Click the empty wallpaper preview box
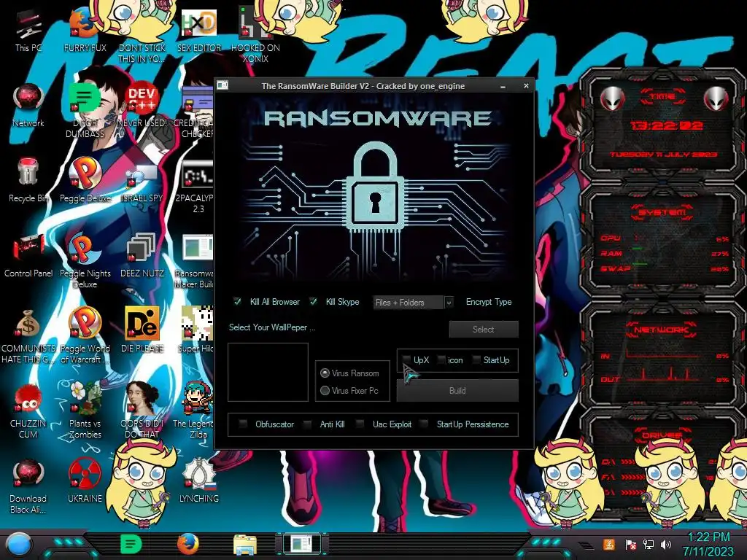Screen dimensions: 747x560 268,373
